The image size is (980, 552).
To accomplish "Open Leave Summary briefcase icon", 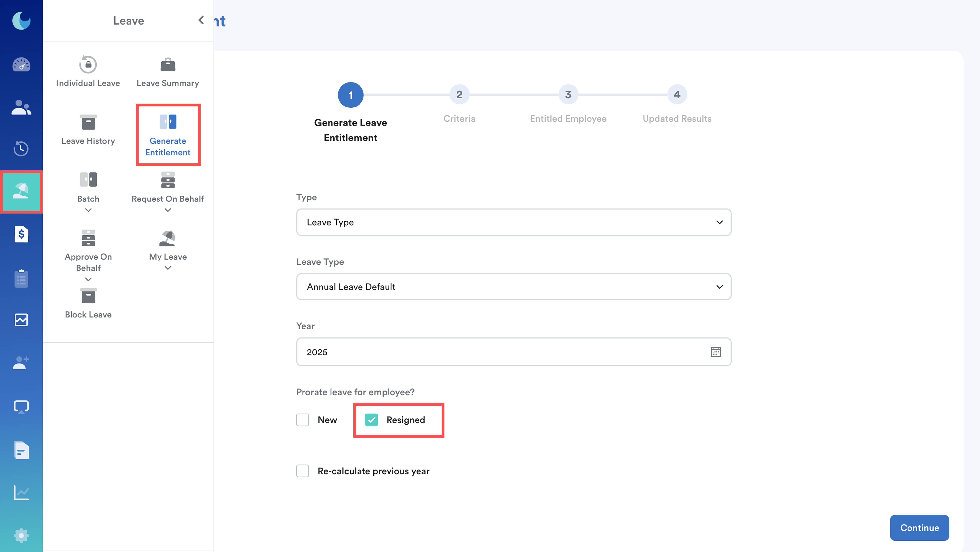I will click(168, 64).
